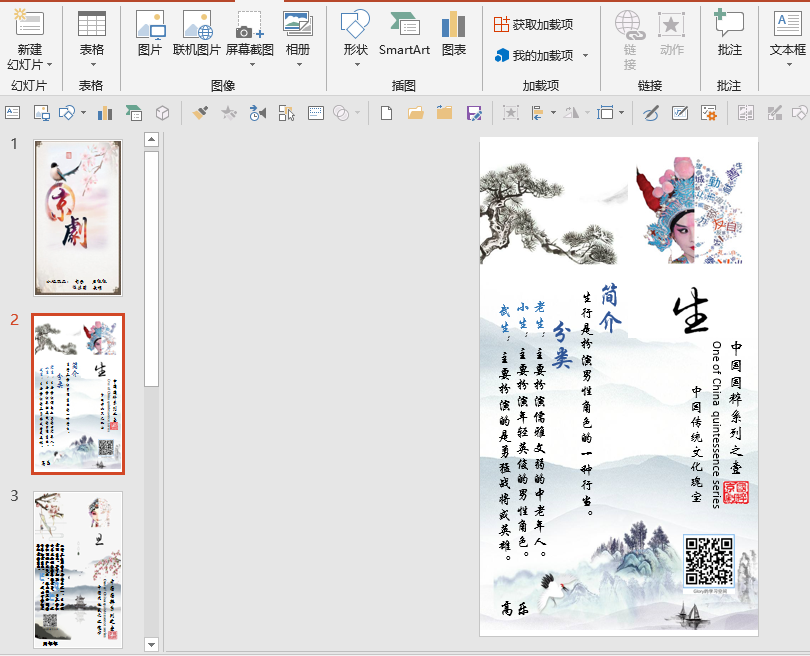Screen dimensions: 810x656
Task: Click the 高乐 signature text on the slide
Action: (x=515, y=609)
